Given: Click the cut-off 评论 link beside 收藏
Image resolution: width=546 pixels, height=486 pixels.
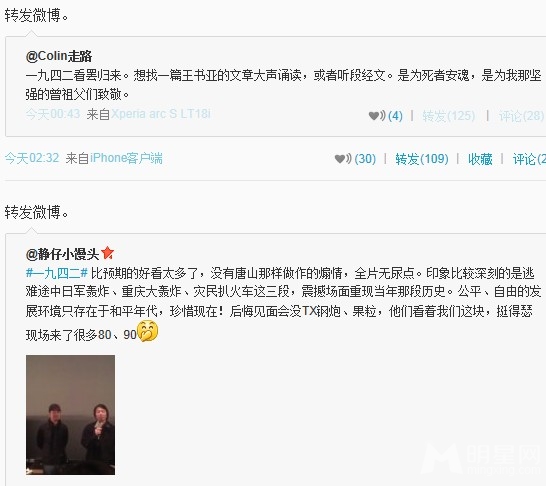Looking at the screenshot, I should (529, 159).
